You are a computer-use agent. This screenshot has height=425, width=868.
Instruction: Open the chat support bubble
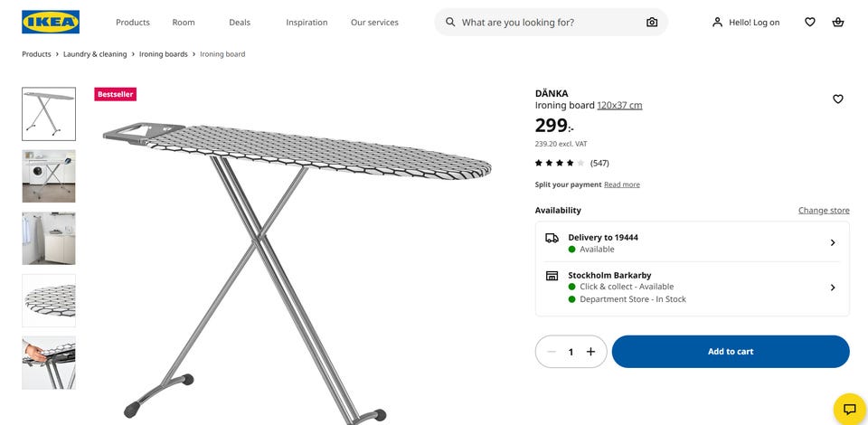(x=849, y=409)
